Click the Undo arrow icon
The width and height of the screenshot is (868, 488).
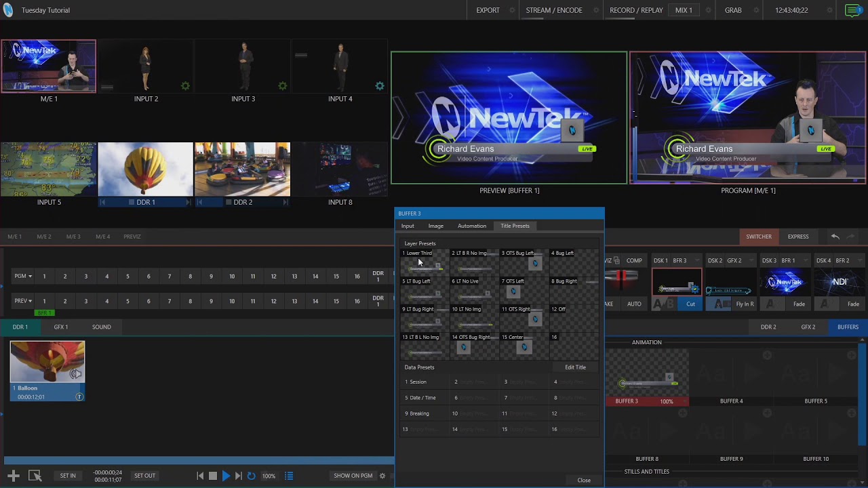pyautogui.click(x=835, y=237)
